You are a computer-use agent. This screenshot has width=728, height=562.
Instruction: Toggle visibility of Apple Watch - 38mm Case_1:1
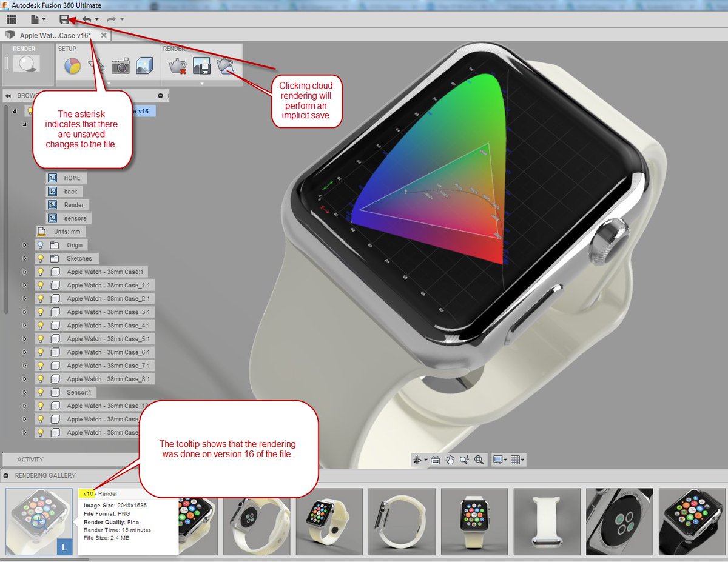pos(41,285)
